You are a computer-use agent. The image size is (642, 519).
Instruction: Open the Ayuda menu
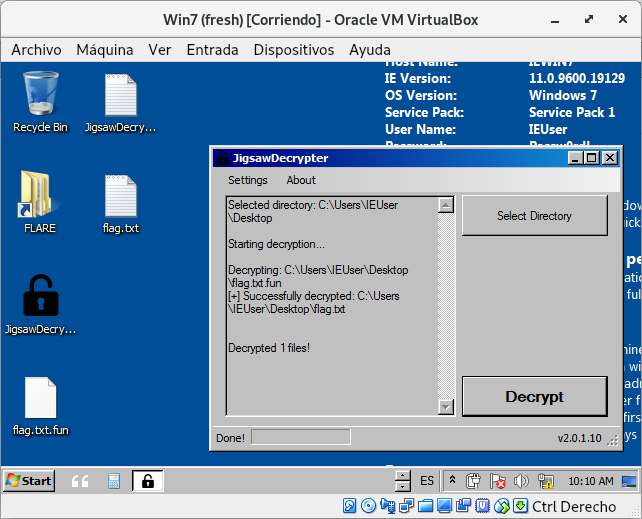tap(370, 50)
